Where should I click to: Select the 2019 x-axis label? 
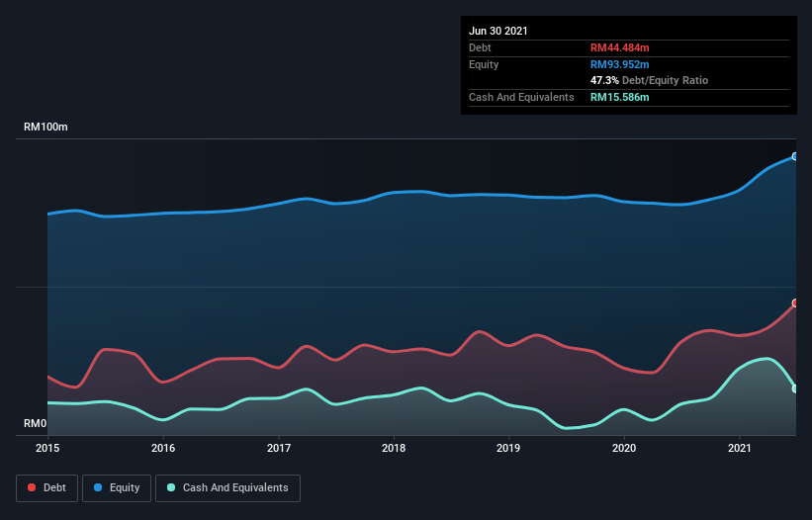[508, 448]
